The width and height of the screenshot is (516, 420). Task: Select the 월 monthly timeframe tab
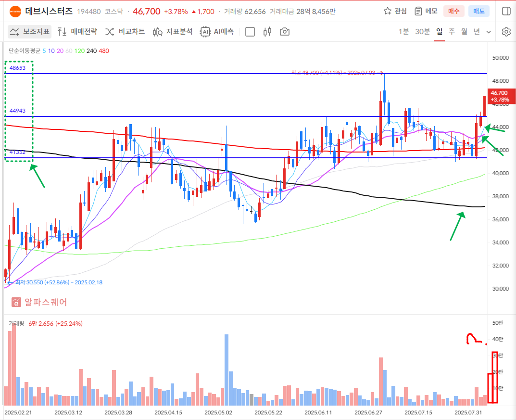(464, 32)
